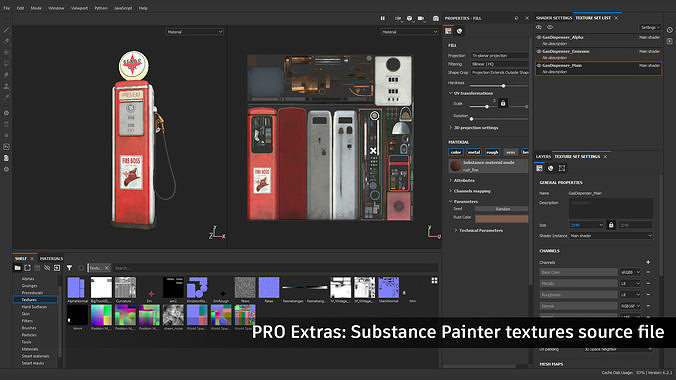Open the Viewport menu
Viewport: 676px width, 380px height.
pyautogui.click(x=79, y=8)
